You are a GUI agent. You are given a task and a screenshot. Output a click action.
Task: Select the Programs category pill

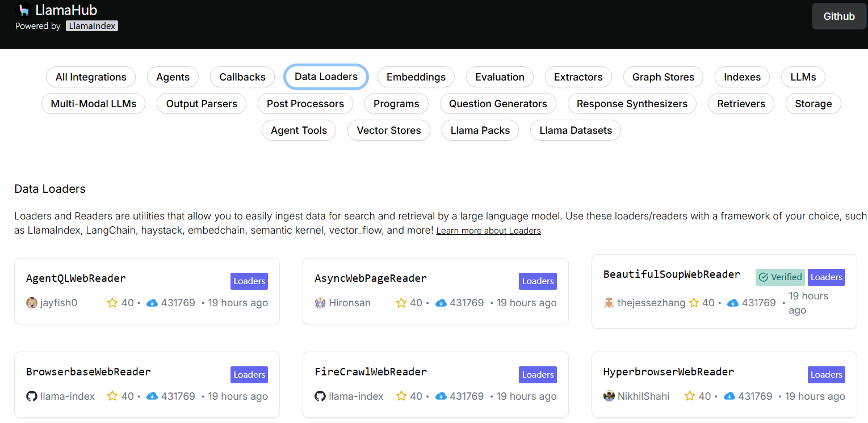[x=396, y=104]
